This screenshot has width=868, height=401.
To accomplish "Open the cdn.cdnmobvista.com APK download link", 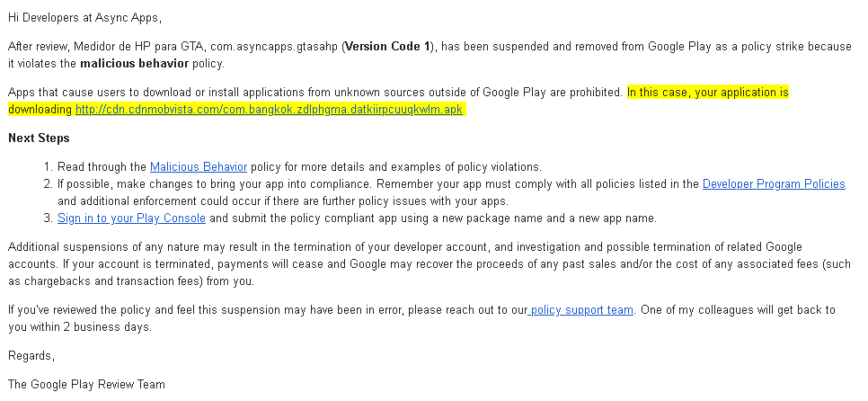I will pos(269,110).
